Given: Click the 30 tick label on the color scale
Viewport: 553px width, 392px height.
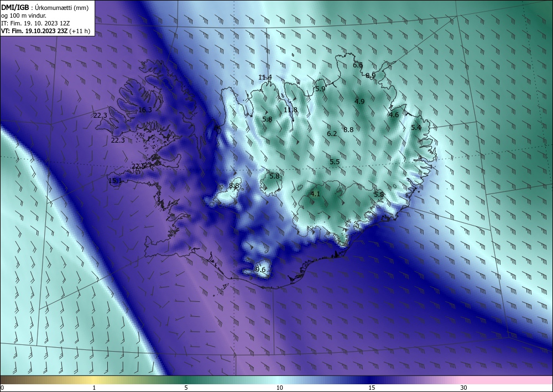Looking at the screenshot, I should click(464, 388).
